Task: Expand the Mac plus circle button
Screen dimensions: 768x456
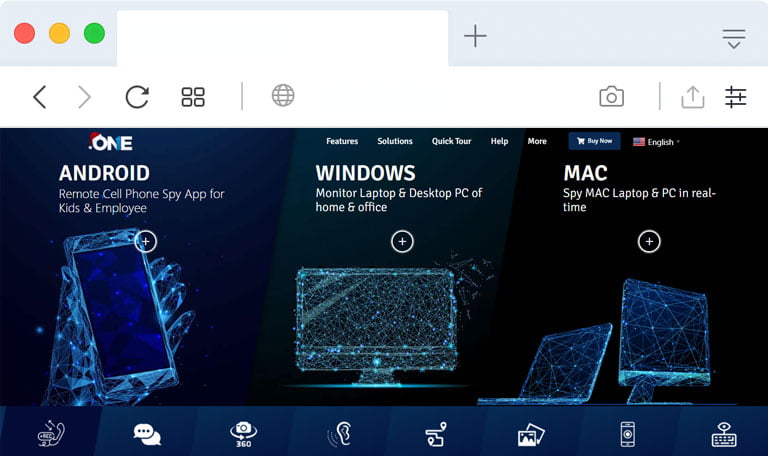Action: coord(649,241)
